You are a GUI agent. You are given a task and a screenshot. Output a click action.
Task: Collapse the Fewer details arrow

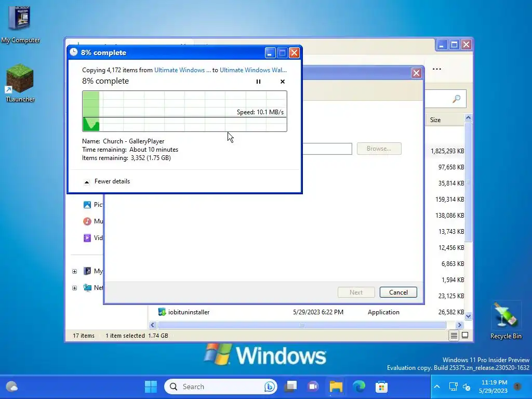pos(87,182)
